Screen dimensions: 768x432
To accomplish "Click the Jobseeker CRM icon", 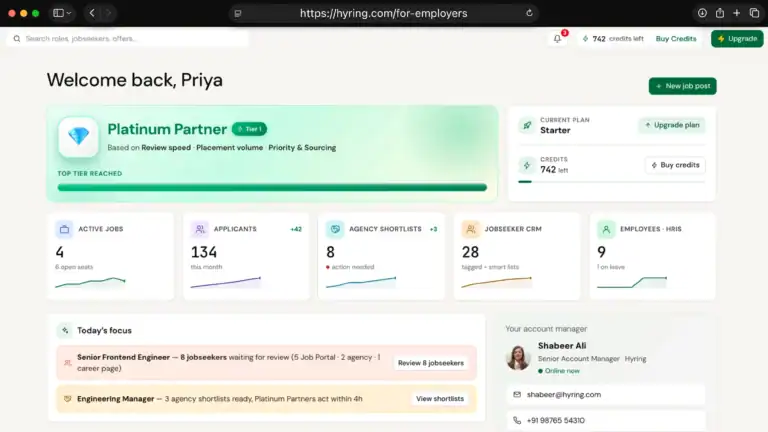I will tap(471, 229).
